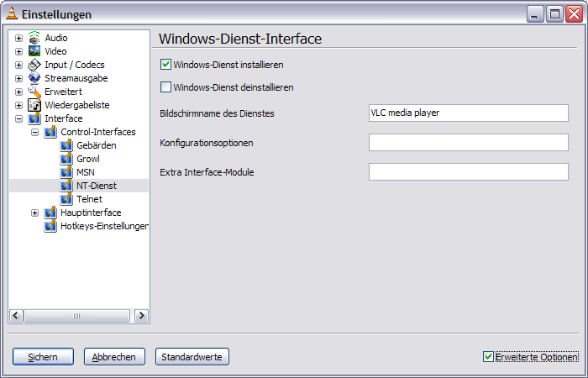The height and width of the screenshot is (378, 588).
Task: Click the tree's horizontal scrollbar right arrow
Action: coord(142,316)
